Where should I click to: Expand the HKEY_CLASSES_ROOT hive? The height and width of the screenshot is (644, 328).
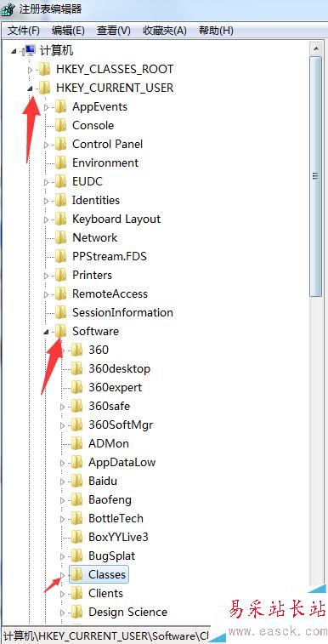[30, 70]
